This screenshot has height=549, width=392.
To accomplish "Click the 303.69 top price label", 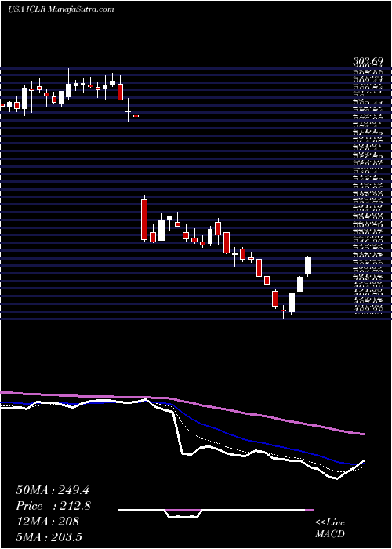I will pos(368,62).
